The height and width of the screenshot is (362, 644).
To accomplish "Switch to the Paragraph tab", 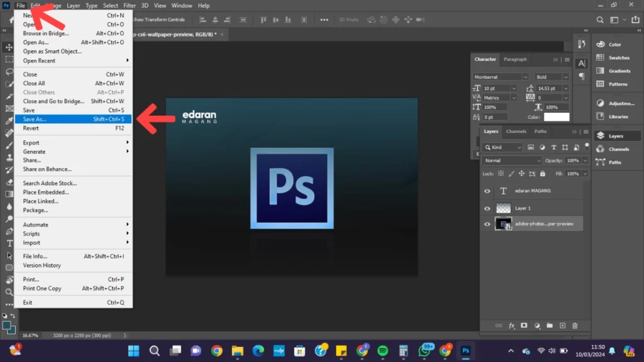I will point(515,59).
